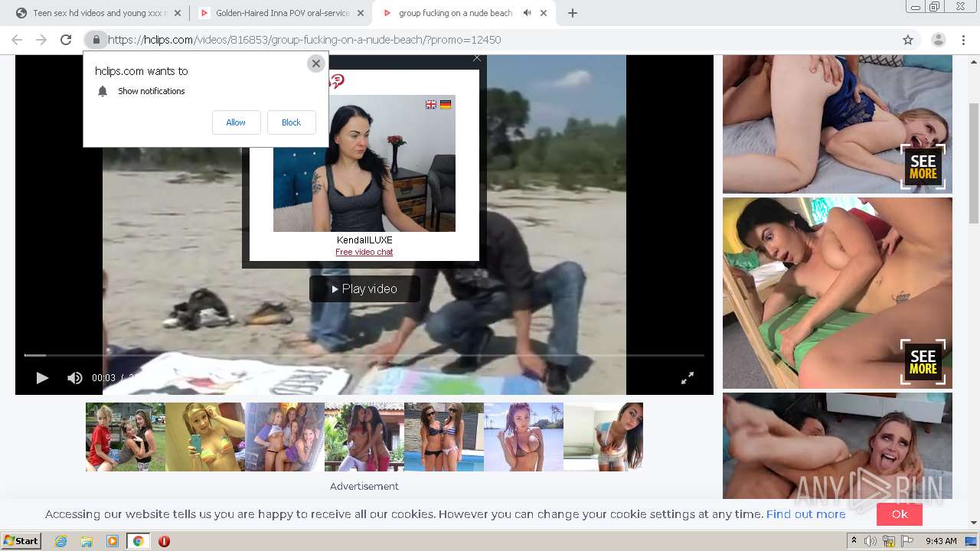The image size is (980, 551).
Task: Bookmark this page with the star icon
Action: (x=908, y=40)
